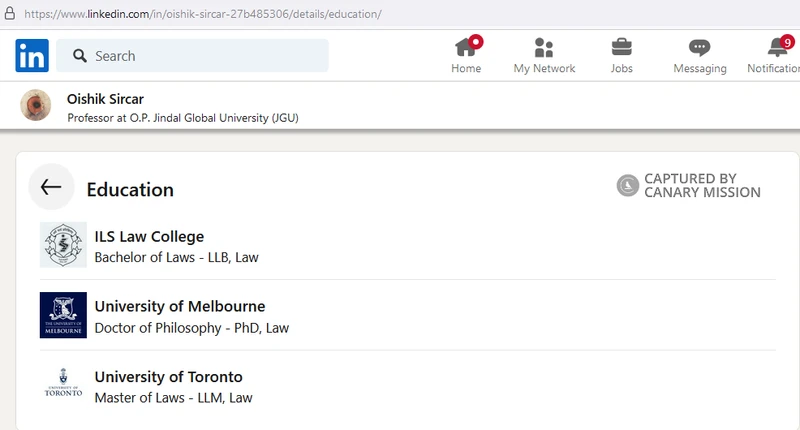Open Oishik Sircar's profile photo
Screen dimensions: 800x430
pyautogui.click(x=35, y=105)
